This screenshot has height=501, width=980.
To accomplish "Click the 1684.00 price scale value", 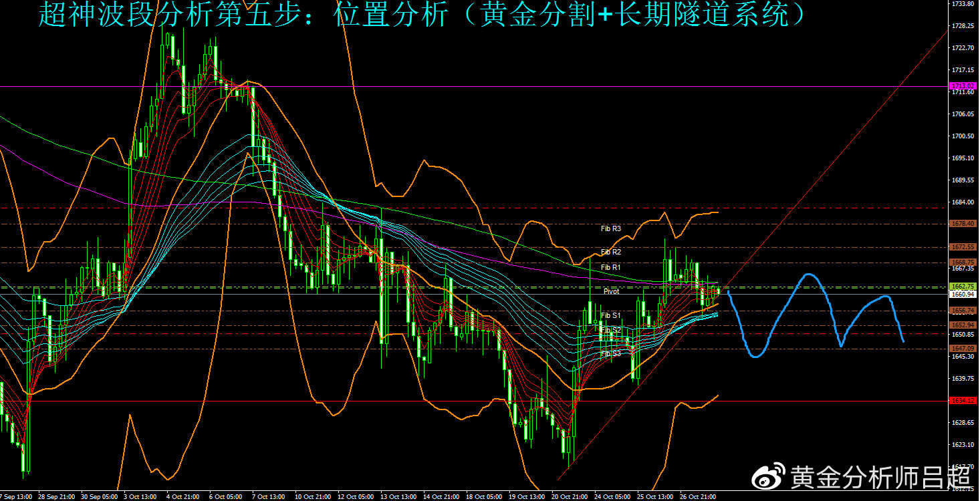I will [x=963, y=202].
